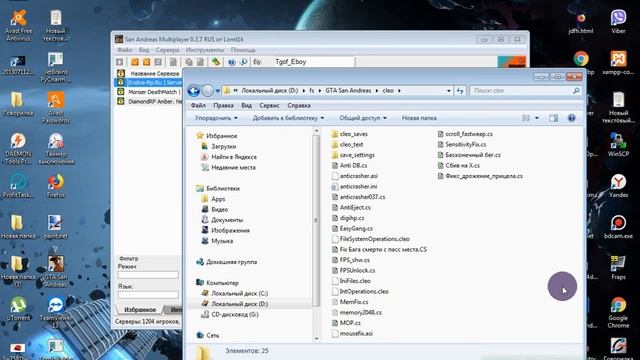640x360 pixels.
Task: Click the SA-MP toolbar help icon
Action: click(x=231, y=62)
